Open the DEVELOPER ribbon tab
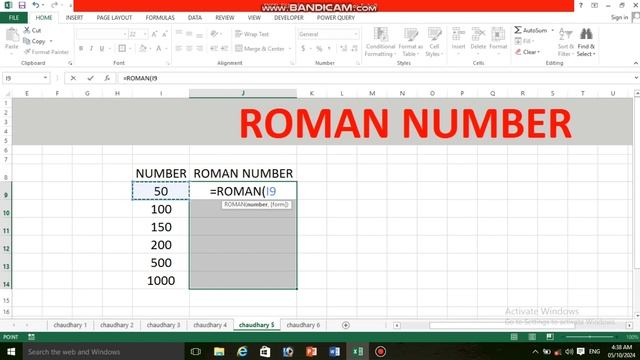The width and height of the screenshot is (640, 360). pyautogui.click(x=289, y=18)
